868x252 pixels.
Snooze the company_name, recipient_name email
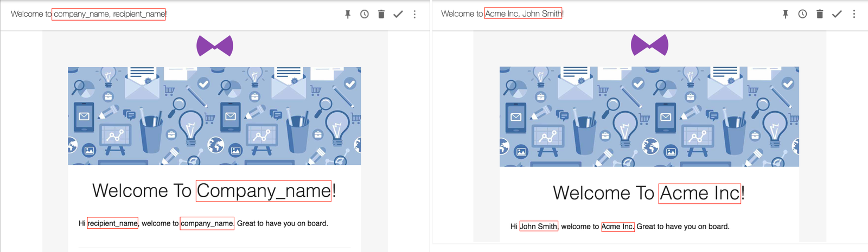click(365, 14)
